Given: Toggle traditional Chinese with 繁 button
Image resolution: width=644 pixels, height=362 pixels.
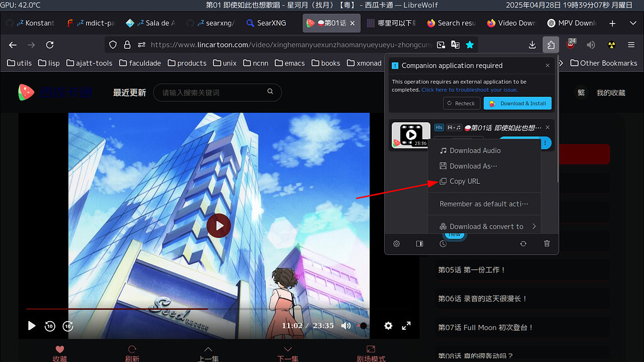Looking at the screenshot, I should point(580,93).
